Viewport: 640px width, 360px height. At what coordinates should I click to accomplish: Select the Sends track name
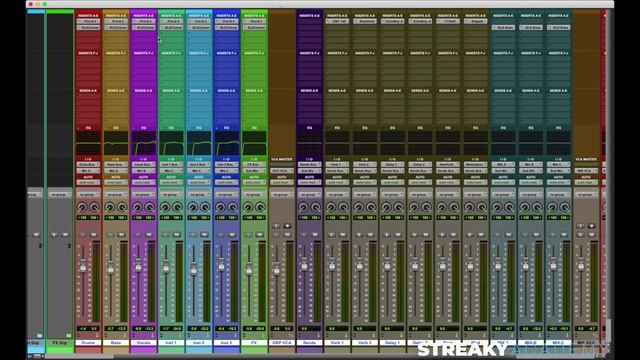coord(309,343)
